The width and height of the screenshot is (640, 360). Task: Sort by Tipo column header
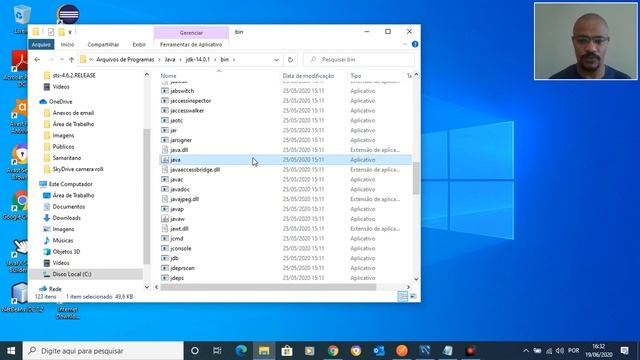coord(356,76)
